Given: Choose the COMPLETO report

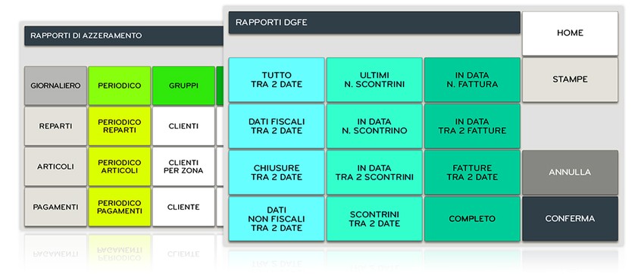Looking at the screenshot, I should tap(472, 219).
